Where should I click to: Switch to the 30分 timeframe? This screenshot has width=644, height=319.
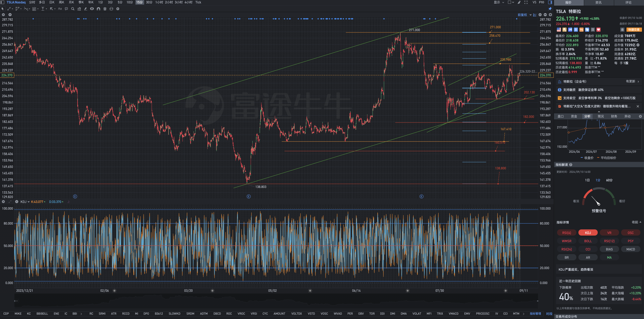click(x=149, y=2)
